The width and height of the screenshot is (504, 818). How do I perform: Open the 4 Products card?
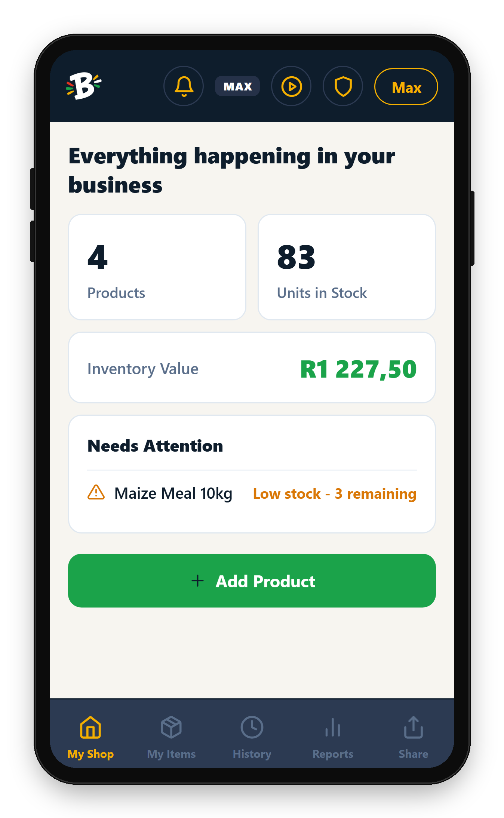157,267
